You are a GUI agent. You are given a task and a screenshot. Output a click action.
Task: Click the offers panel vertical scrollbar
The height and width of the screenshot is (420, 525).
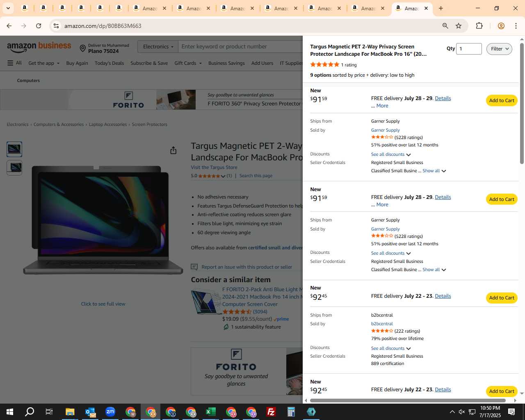pos(522,103)
